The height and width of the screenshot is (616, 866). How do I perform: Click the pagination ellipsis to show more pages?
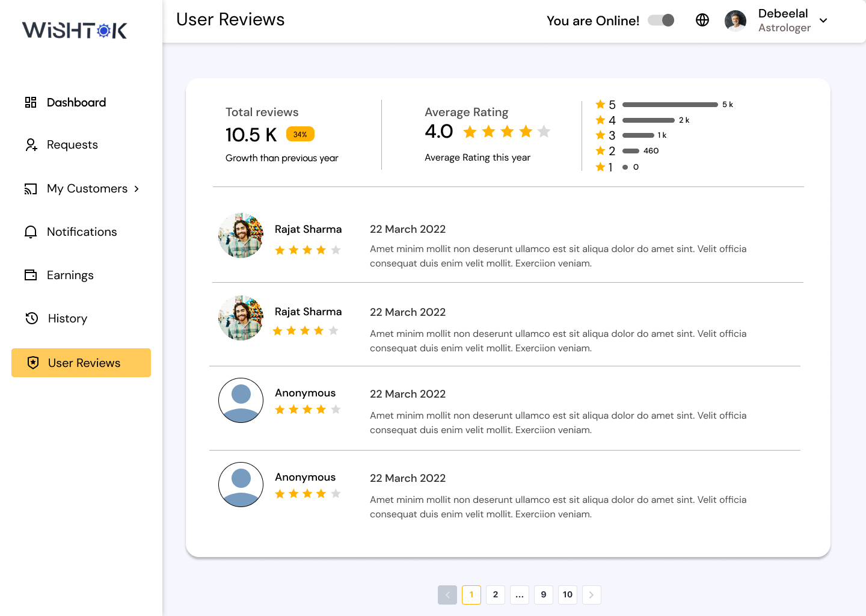pyautogui.click(x=520, y=595)
